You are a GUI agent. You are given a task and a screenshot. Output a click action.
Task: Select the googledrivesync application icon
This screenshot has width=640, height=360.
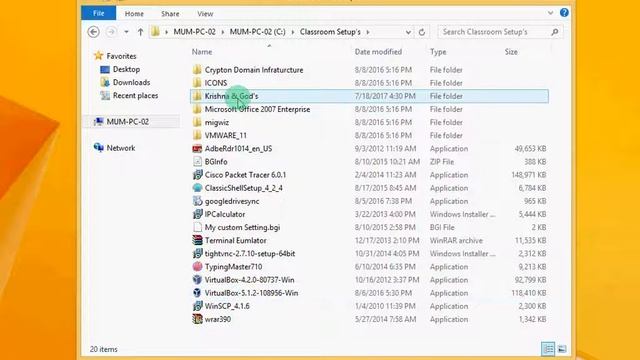[197, 201]
